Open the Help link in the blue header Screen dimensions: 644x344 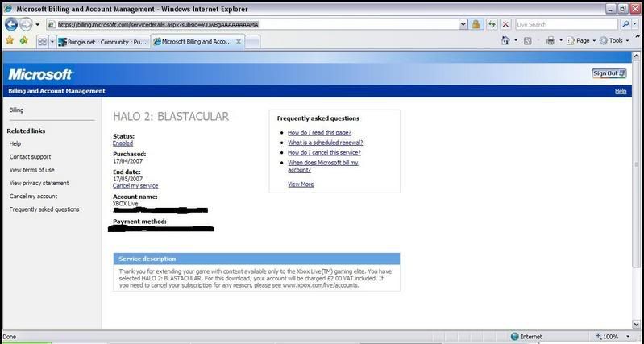point(621,91)
